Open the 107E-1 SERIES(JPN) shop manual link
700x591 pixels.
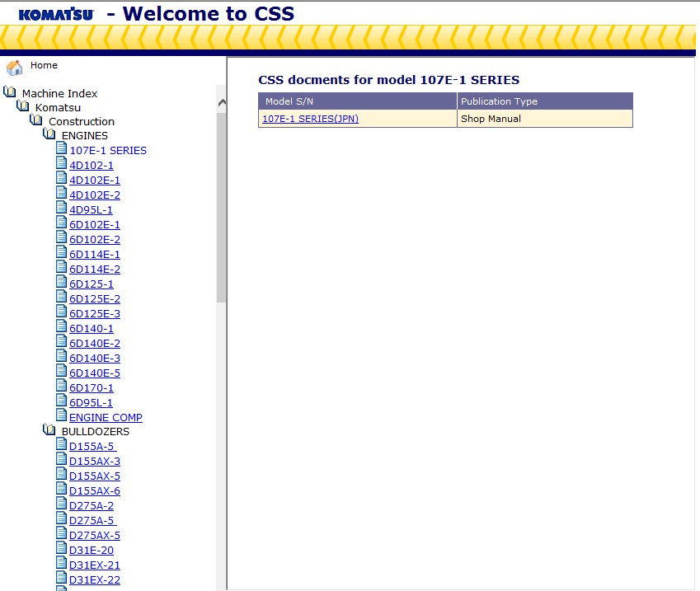point(310,119)
